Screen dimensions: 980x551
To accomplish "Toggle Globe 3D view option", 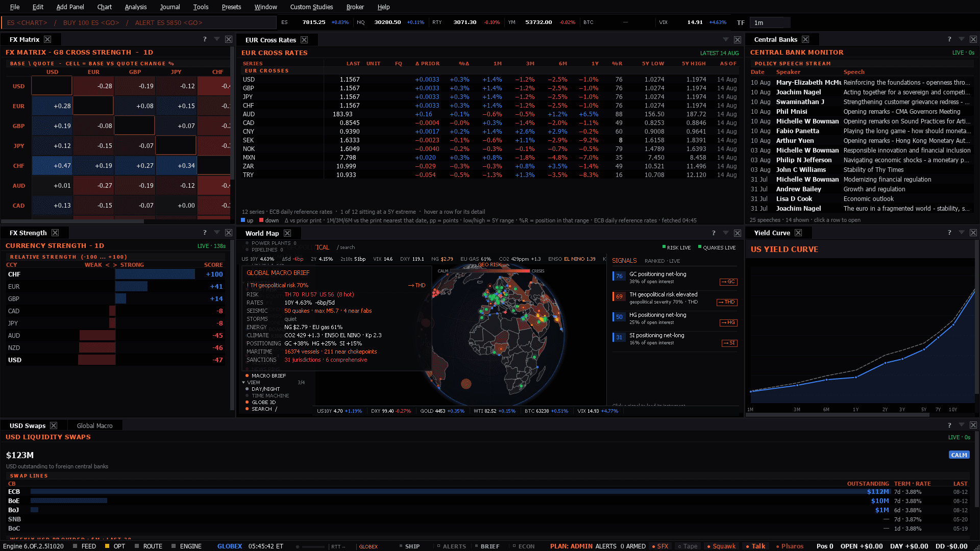I will (x=260, y=402).
